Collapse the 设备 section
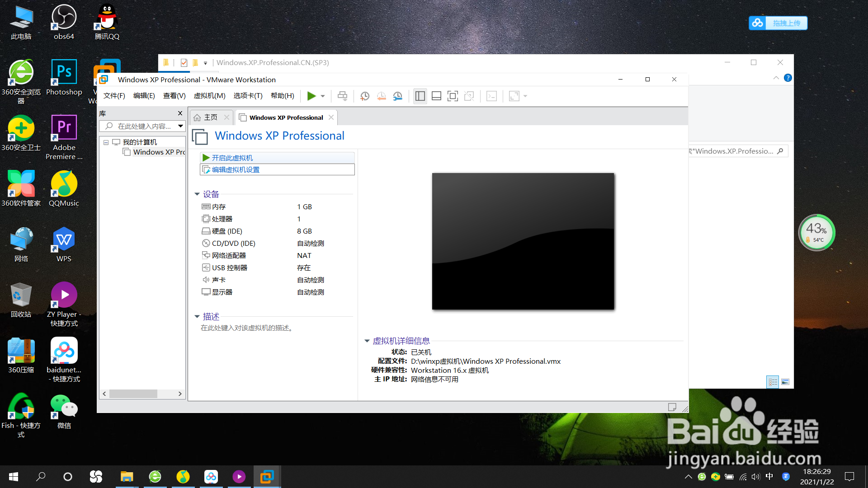868x488 pixels. click(197, 194)
